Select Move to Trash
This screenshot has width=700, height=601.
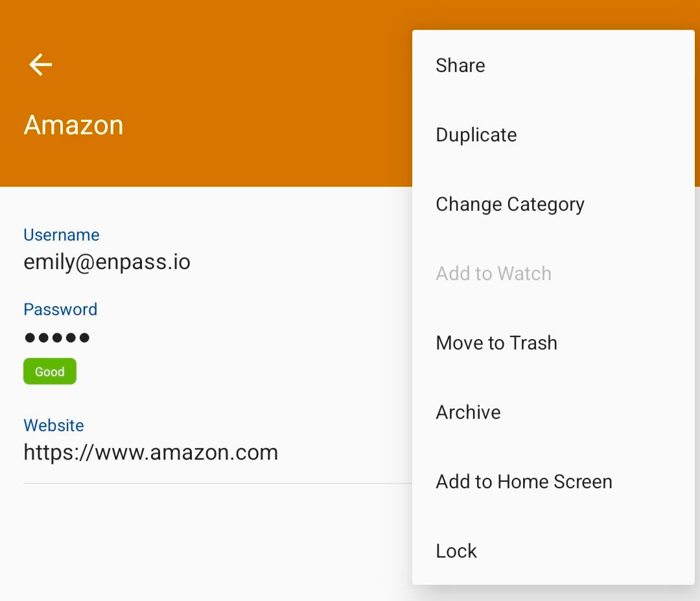click(x=553, y=343)
